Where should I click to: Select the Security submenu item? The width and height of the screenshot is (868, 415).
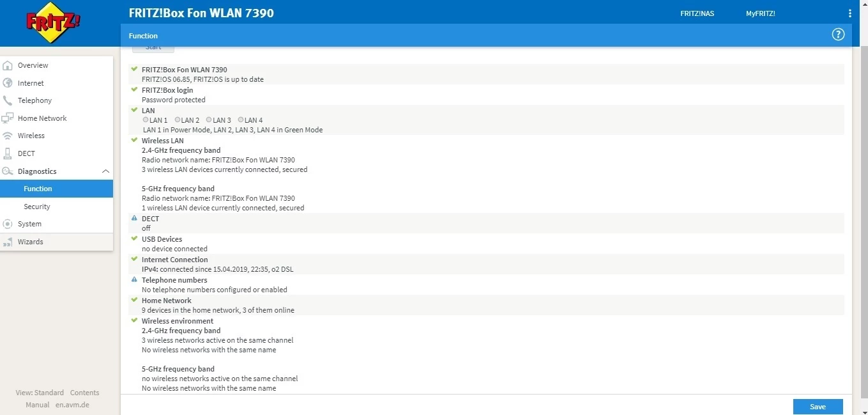pyautogui.click(x=56, y=207)
